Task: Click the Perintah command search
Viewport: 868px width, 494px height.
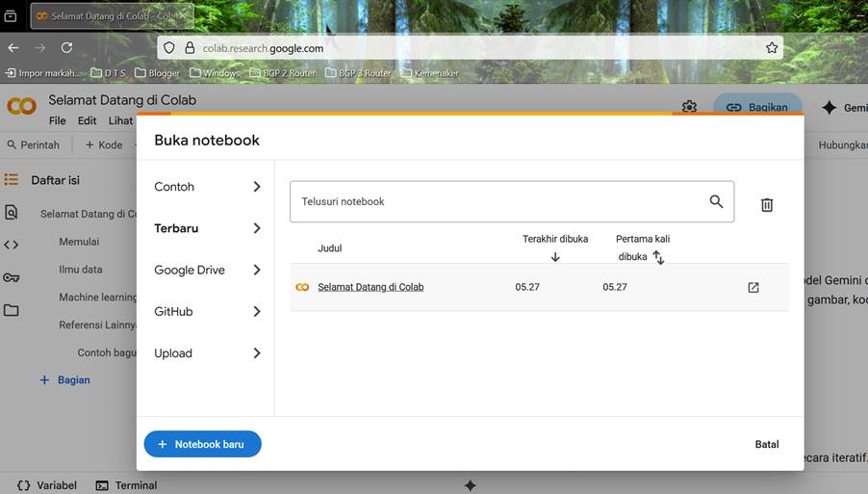Action: click(x=34, y=145)
